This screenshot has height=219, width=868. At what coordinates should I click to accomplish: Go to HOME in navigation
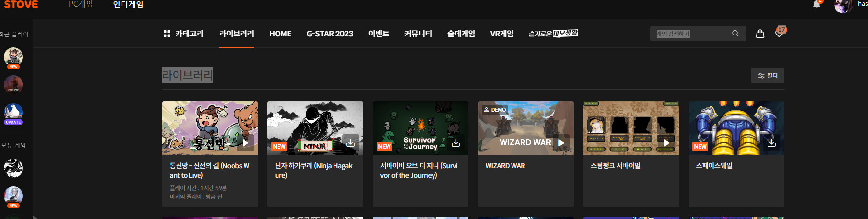click(280, 34)
